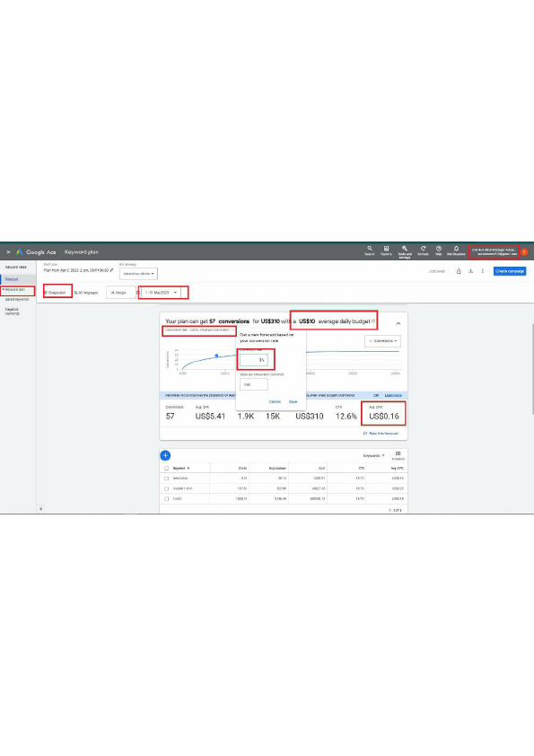Tick the checkbox of the first keyword row
The width and height of the screenshot is (534, 756).
click(167, 479)
